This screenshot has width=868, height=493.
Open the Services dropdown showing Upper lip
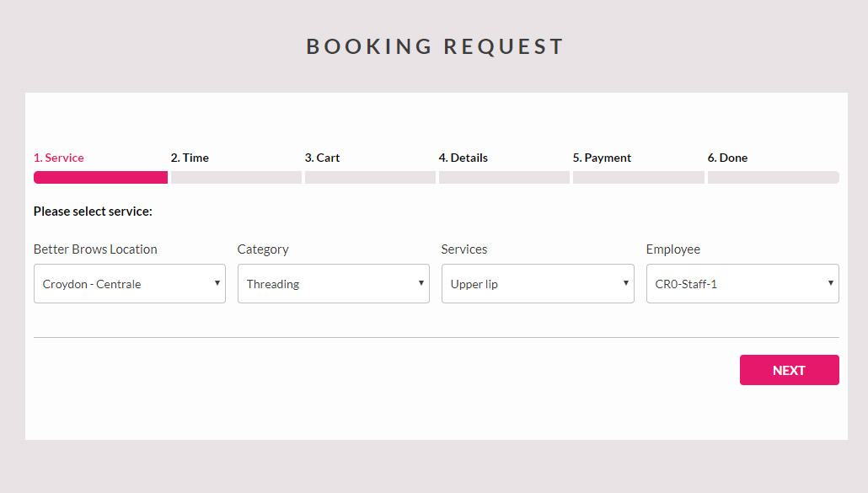point(538,283)
